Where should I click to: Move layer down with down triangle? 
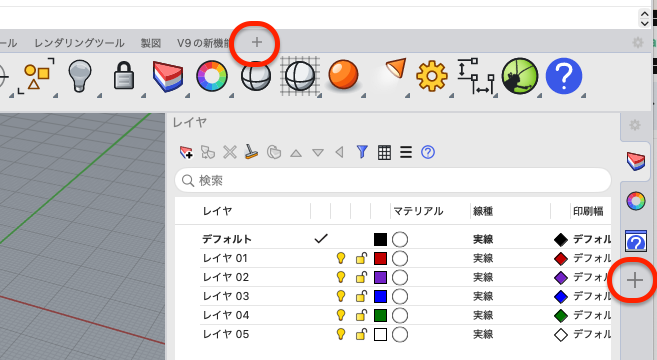pos(318,153)
